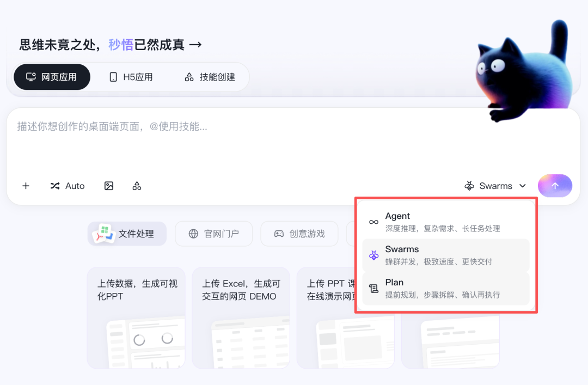Select the 网页应用 tab

(x=52, y=77)
